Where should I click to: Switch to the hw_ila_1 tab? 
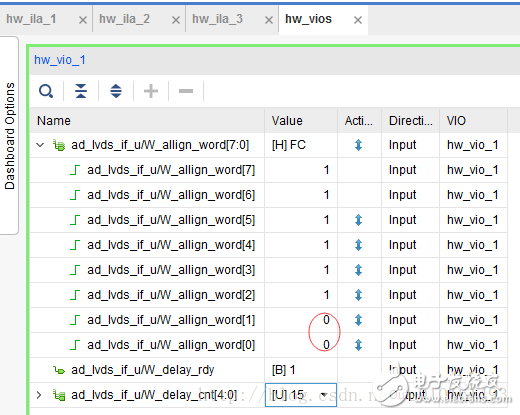(31, 19)
